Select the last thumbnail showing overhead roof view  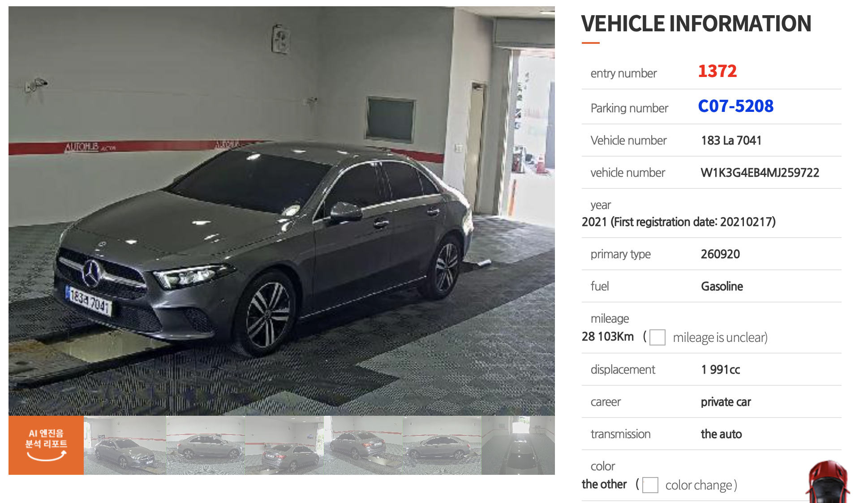pos(518,445)
